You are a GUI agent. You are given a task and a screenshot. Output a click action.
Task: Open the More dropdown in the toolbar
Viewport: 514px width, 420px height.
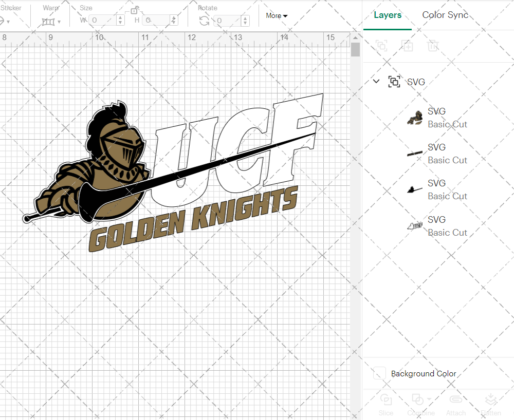[276, 16]
